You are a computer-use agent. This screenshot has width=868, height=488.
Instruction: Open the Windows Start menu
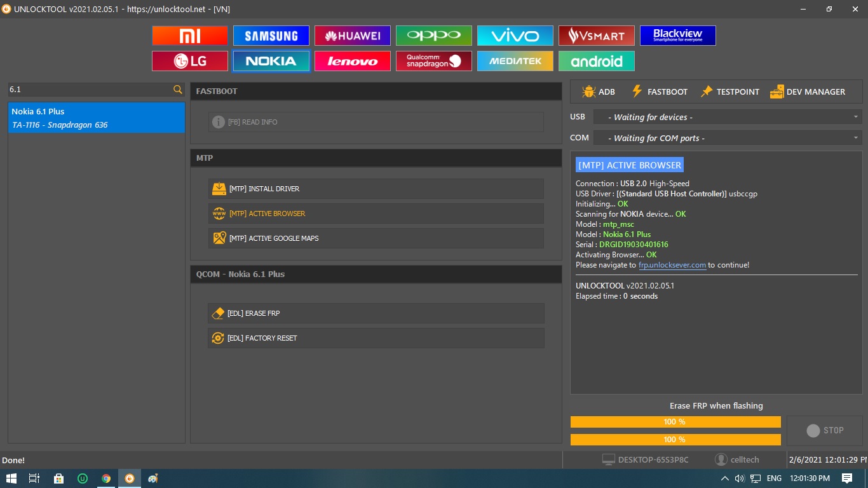(11, 478)
